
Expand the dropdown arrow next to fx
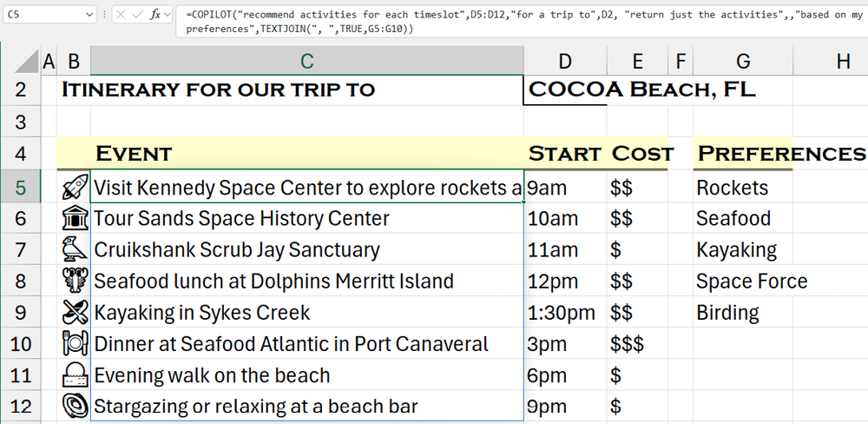click(168, 15)
